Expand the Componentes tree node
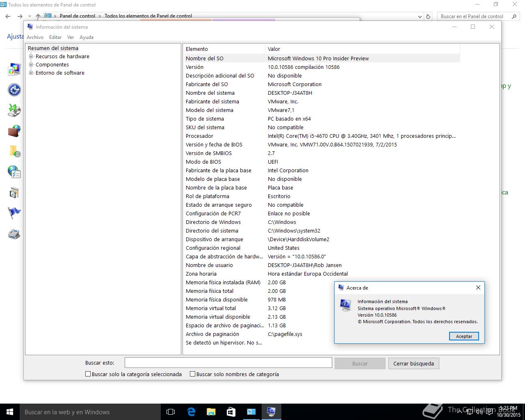The width and height of the screenshot is (525, 420). tap(31, 65)
